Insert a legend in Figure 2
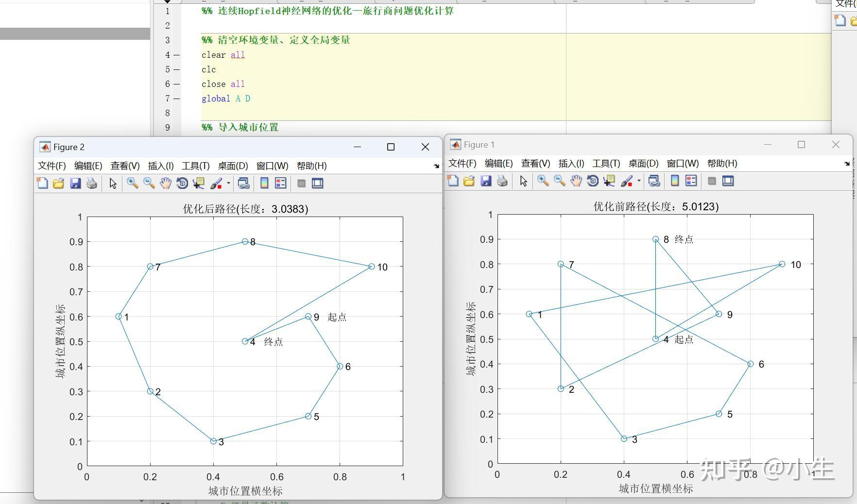This screenshot has height=504, width=857. tap(280, 183)
